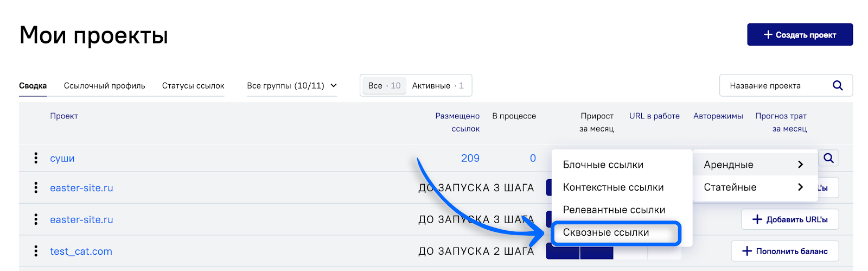The height and width of the screenshot is (271, 868).
Task: Click the Создать проект button
Action: pyautogui.click(x=800, y=35)
